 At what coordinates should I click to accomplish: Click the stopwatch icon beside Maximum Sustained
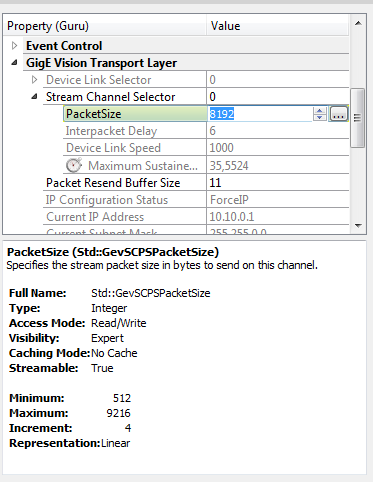click(74, 165)
